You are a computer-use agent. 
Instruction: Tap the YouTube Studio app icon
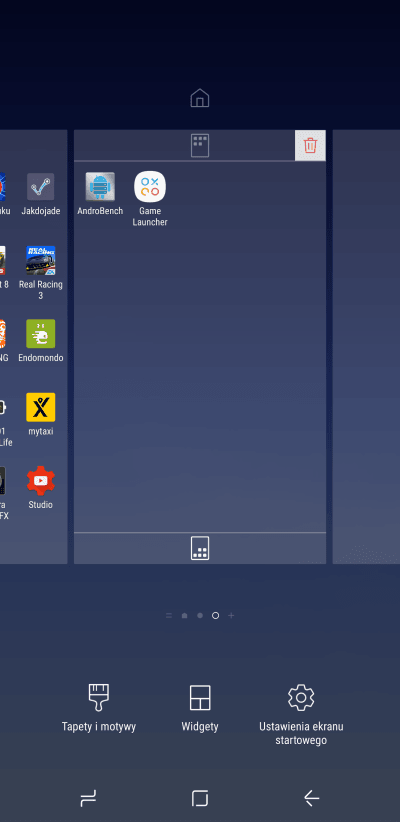[x=40, y=481]
